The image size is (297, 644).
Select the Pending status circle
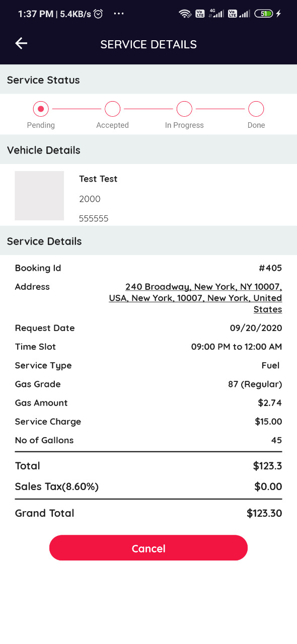click(41, 109)
